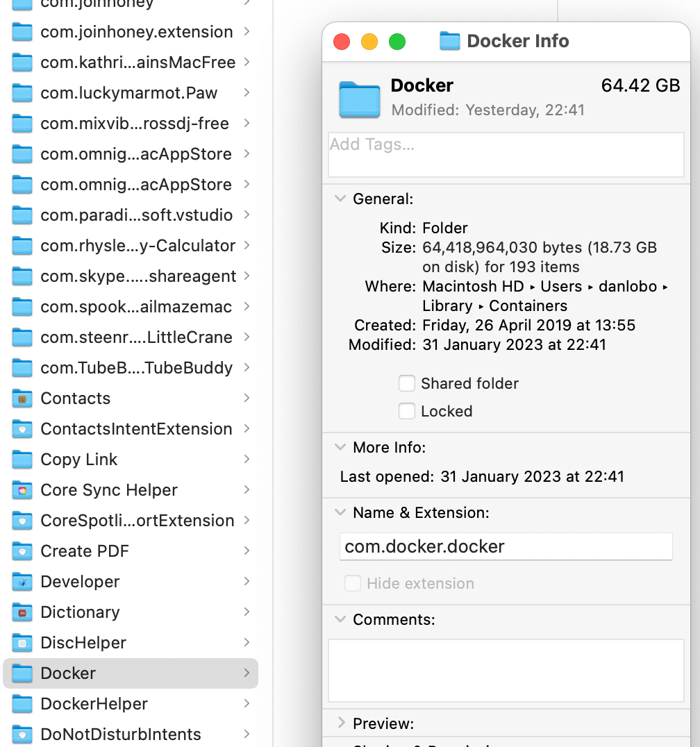
Task: Click the '64,418,964,030 bytes' size value
Action: pos(502,248)
